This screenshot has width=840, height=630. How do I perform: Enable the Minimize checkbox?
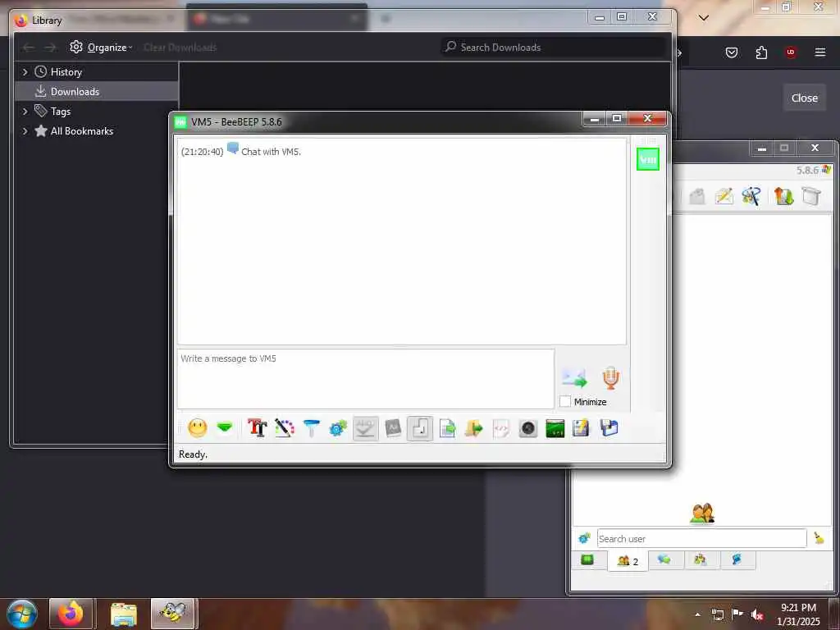click(565, 401)
